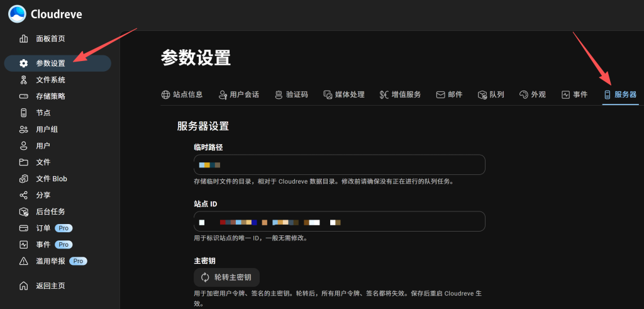Image resolution: width=644 pixels, height=309 pixels.
Task: Open the 面板首页 dashboard icon
Action: pyautogui.click(x=24, y=38)
